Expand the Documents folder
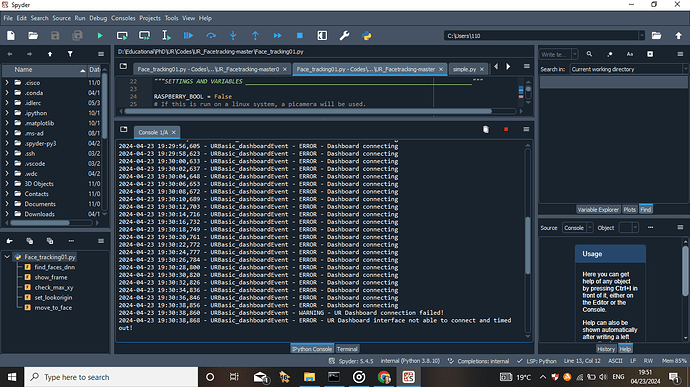 [7, 204]
